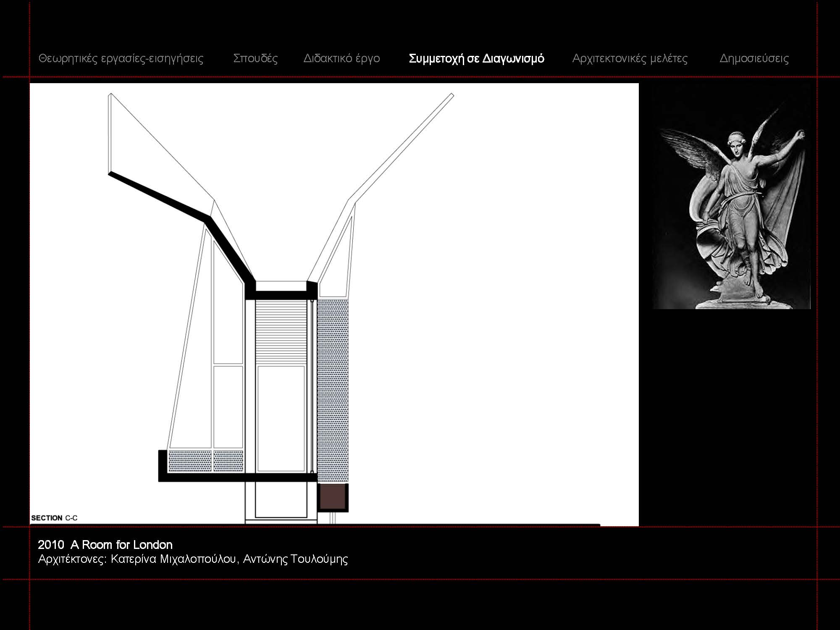Image resolution: width=840 pixels, height=630 pixels.
Task: Click the tall perforated panel on the right side of the building
Action: [333, 391]
